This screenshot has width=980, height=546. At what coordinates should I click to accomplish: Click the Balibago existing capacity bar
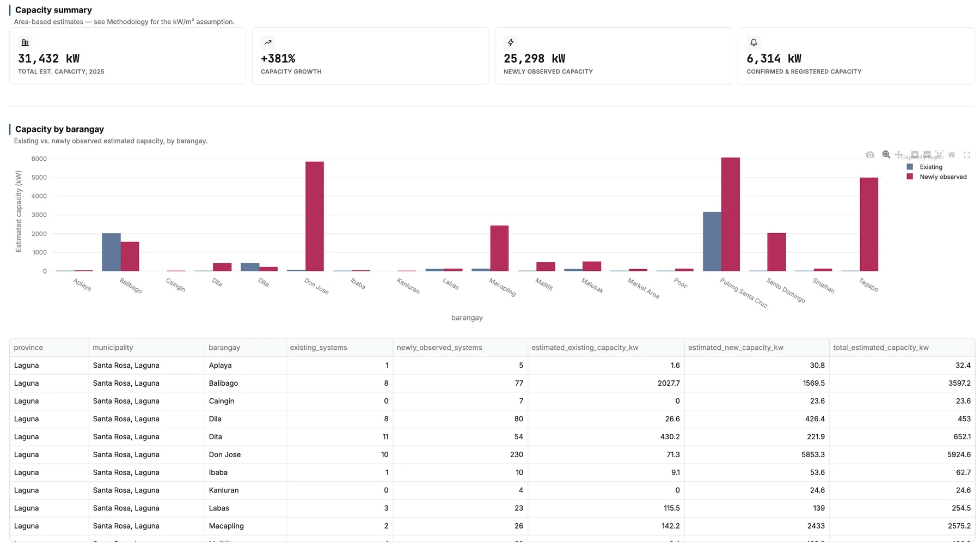coord(111,252)
